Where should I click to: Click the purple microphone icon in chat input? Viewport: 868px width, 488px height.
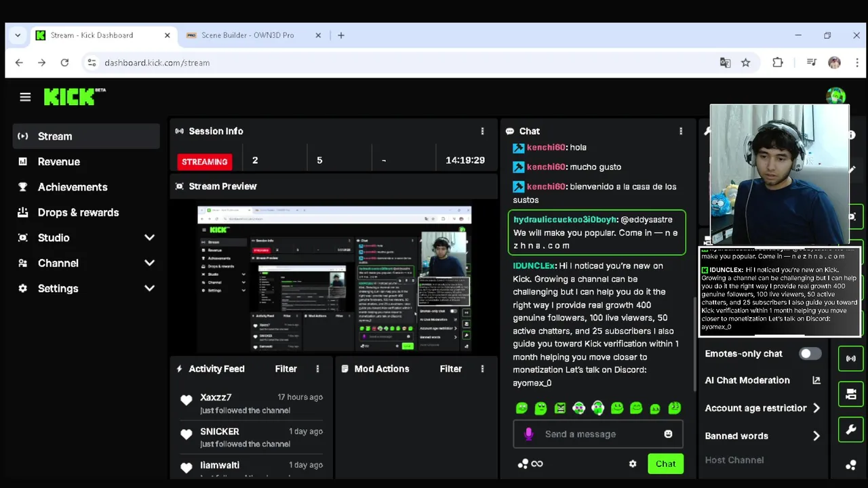point(529,434)
